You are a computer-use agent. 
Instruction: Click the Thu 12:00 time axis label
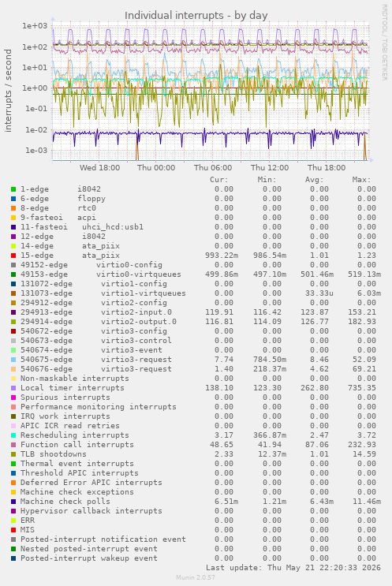pyautogui.click(x=270, y=168)
